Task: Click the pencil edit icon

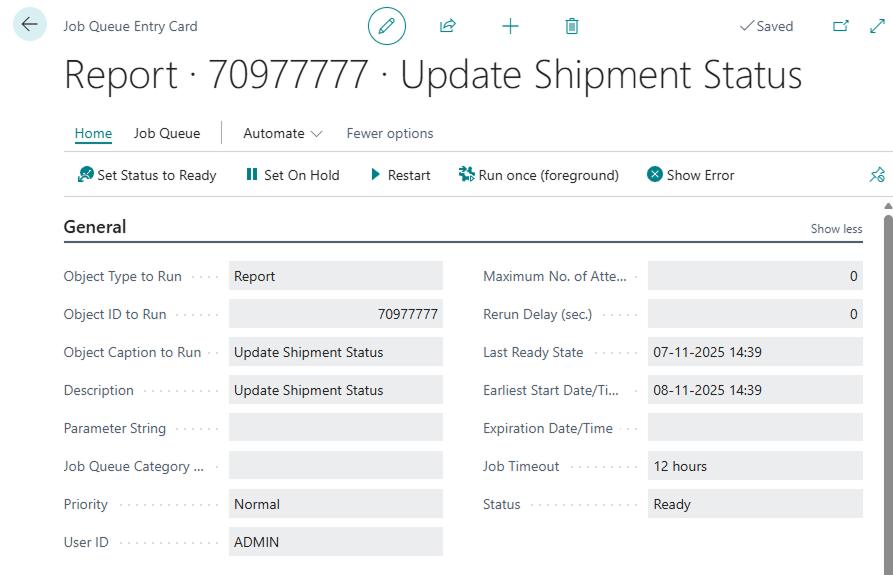Action: [x=387, y=26]
